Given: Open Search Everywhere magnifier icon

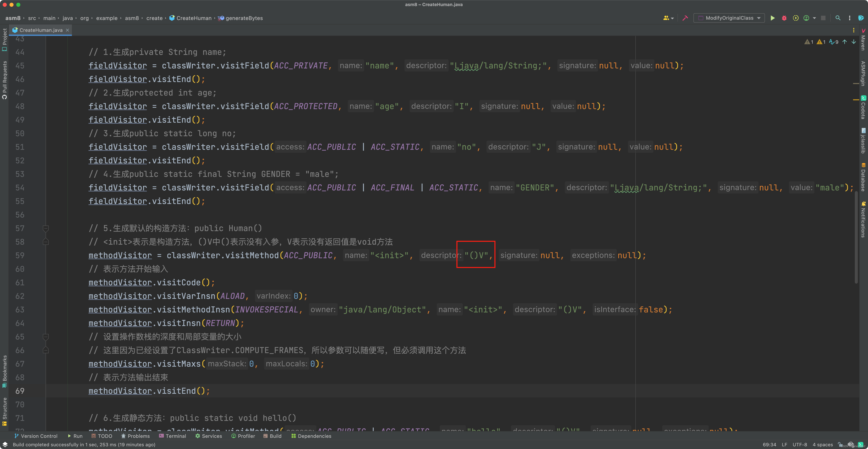Looking at the screenshot, I should tap(838, 18).
